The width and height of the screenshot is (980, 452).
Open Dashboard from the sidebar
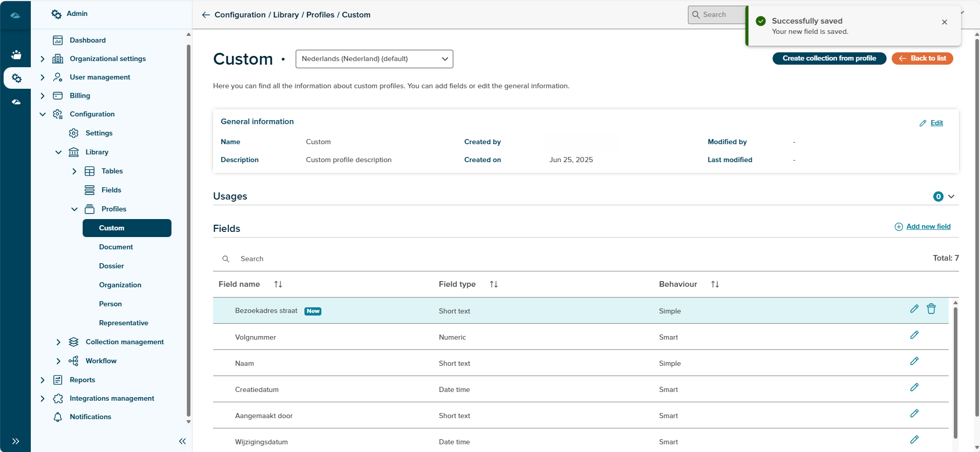pyautogui.click(x=87, y=40)
